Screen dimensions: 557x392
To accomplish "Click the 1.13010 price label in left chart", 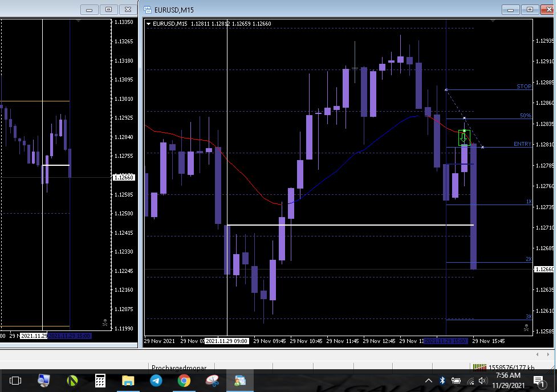I will point(124,99).
